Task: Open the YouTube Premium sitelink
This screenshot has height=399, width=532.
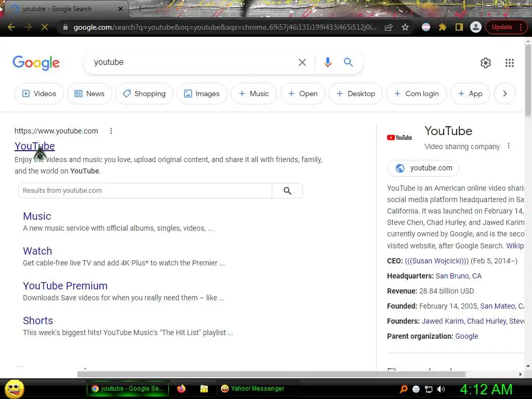Action: pos(65,286)
